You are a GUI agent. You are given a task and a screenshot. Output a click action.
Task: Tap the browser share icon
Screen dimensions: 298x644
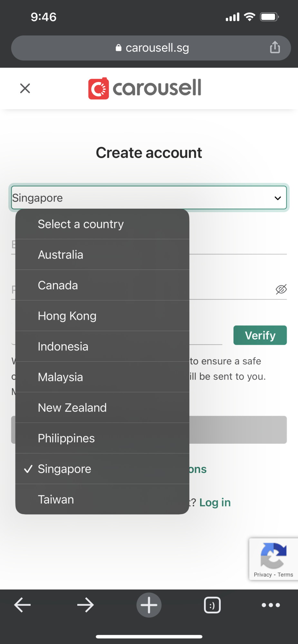pos(274,47)
